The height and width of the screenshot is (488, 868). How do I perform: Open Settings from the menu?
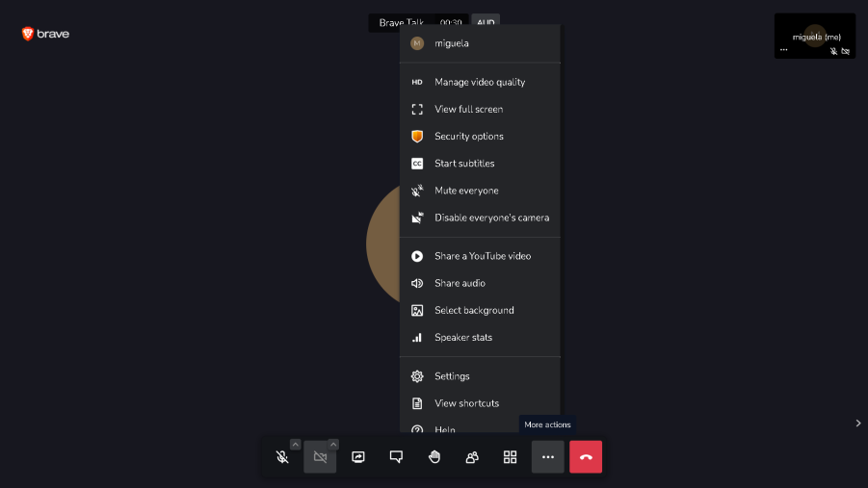click(x=480, y=376)
